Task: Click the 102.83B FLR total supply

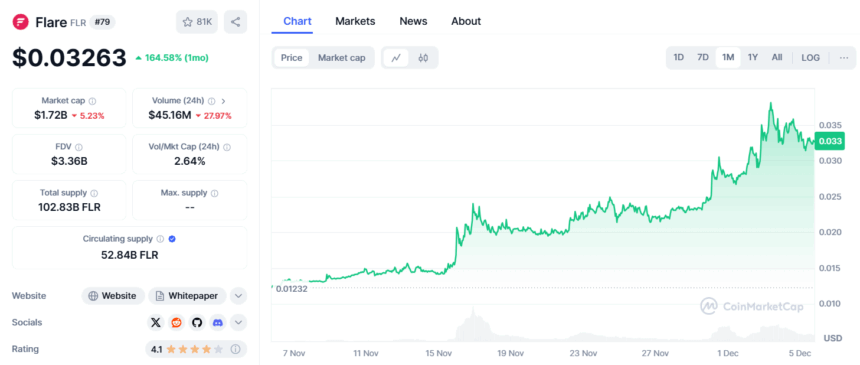Action: tap(69, 207)
